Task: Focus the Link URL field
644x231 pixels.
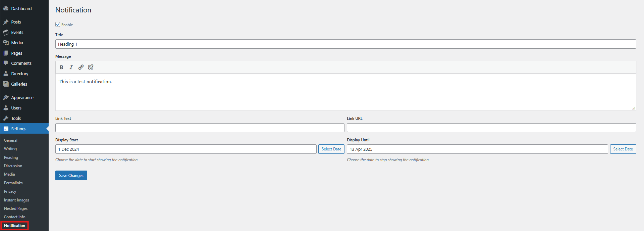Action: pos(491,128)
